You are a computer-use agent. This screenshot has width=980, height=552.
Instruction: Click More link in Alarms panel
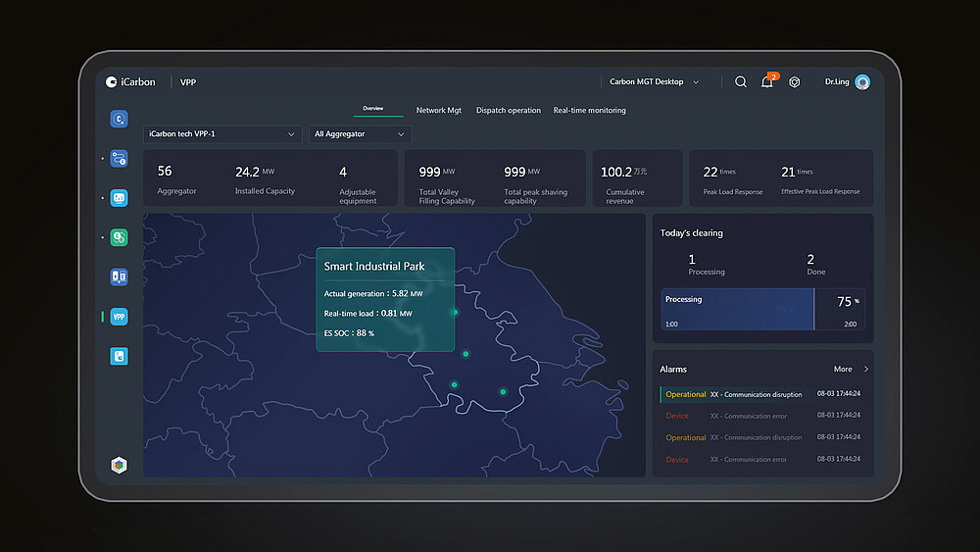click(850, 370)
